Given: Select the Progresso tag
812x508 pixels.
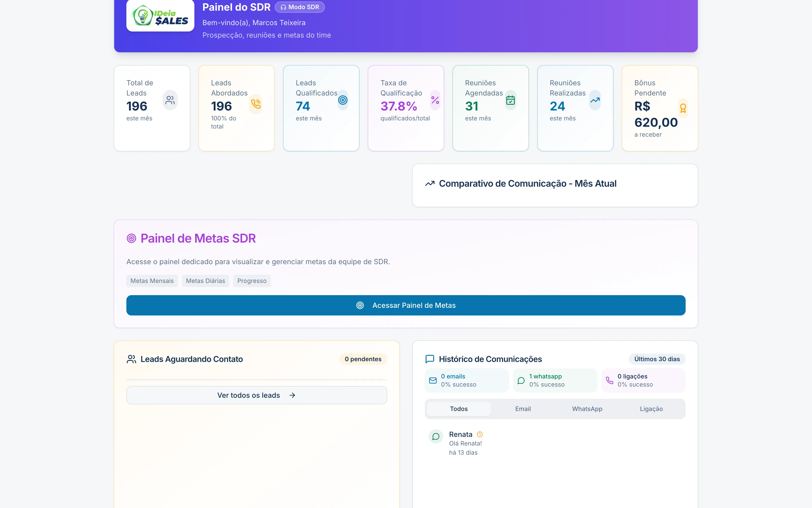Looking at the screenshot, I should point(252,281).
